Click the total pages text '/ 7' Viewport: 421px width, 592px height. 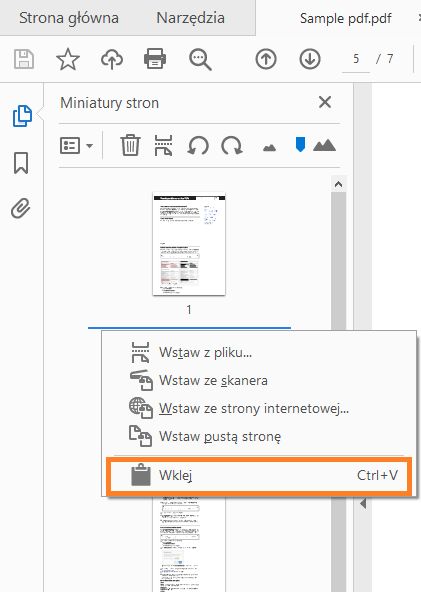click(x=384, y=59)
